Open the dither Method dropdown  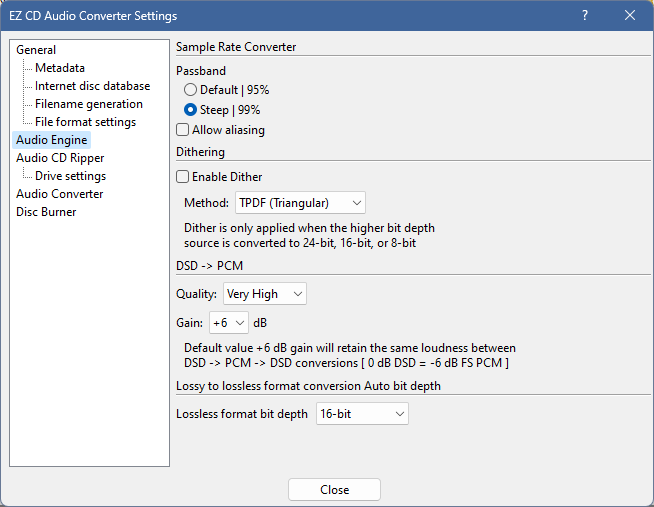(300, 203)
